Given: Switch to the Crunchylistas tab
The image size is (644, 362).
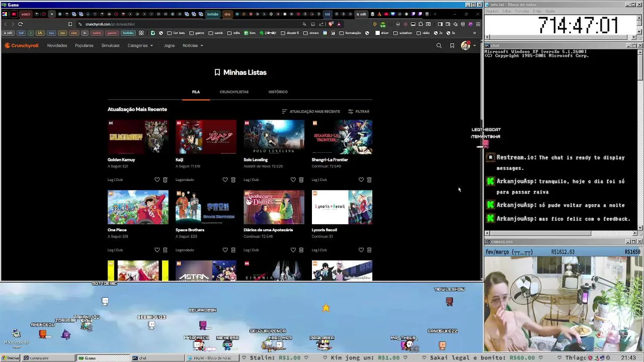Looking at the screenshot, I should [x=234, y=92].
